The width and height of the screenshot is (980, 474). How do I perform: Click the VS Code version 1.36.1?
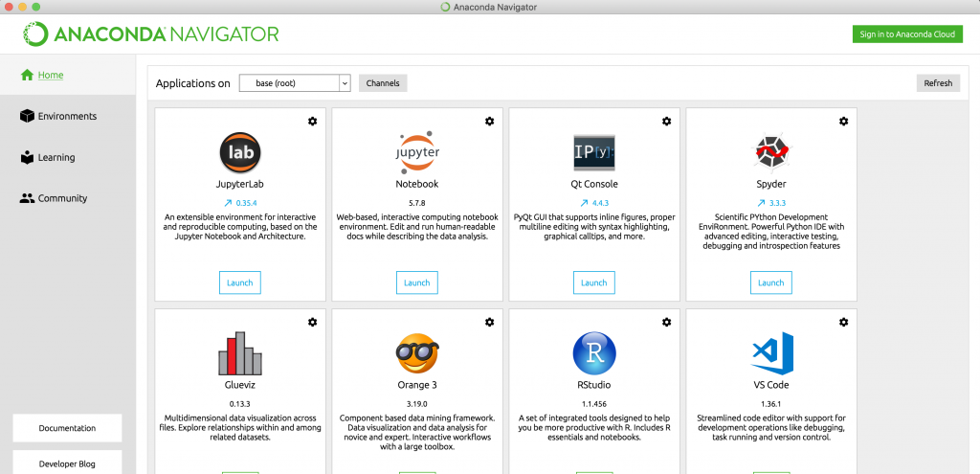(x=771, y=404)
